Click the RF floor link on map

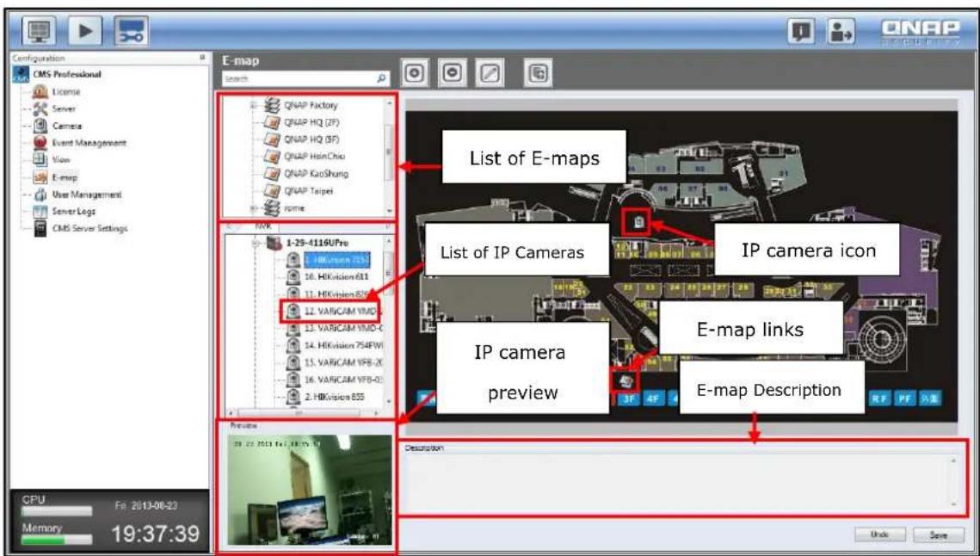pos(879,398)
